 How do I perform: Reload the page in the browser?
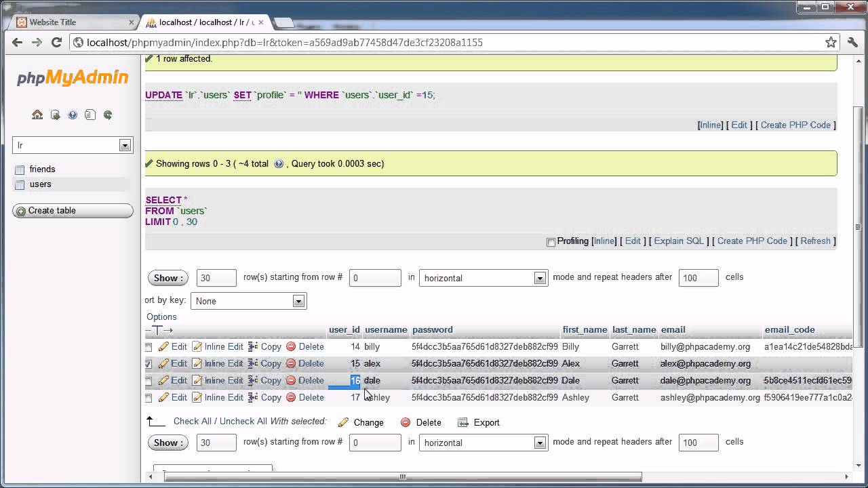point(57,42)
